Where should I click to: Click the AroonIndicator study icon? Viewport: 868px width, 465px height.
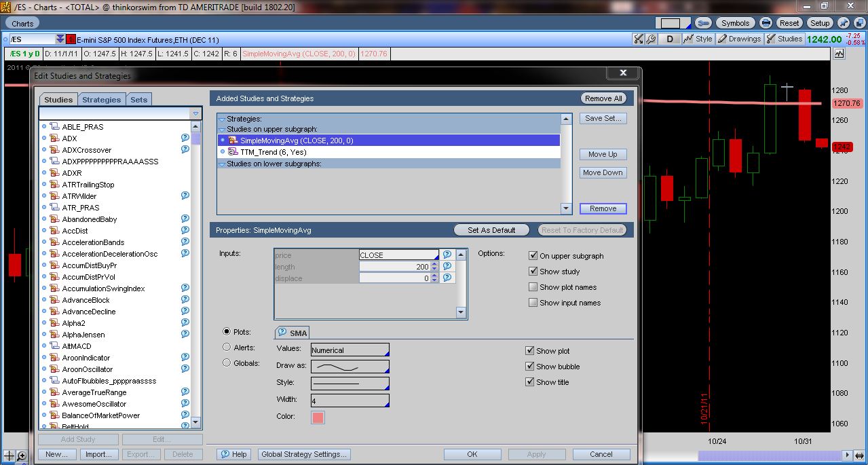tap(54, 358)
